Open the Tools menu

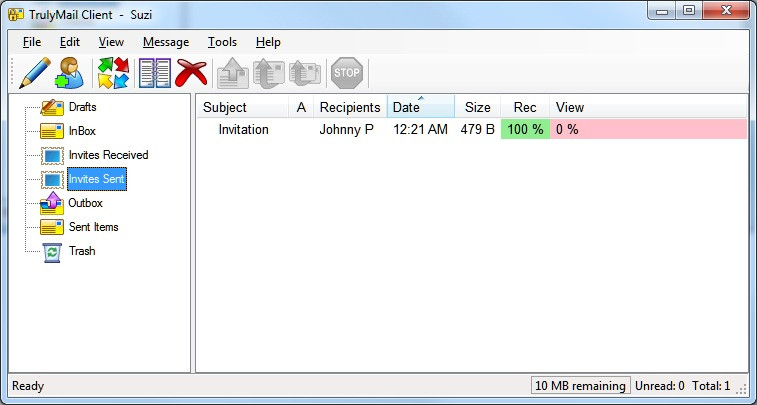coord(222,42)
